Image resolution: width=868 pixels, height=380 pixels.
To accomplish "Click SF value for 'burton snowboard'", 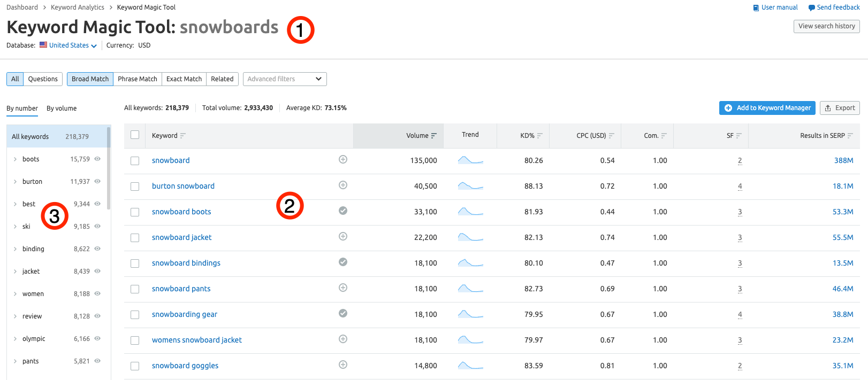I will click(740, 187).
